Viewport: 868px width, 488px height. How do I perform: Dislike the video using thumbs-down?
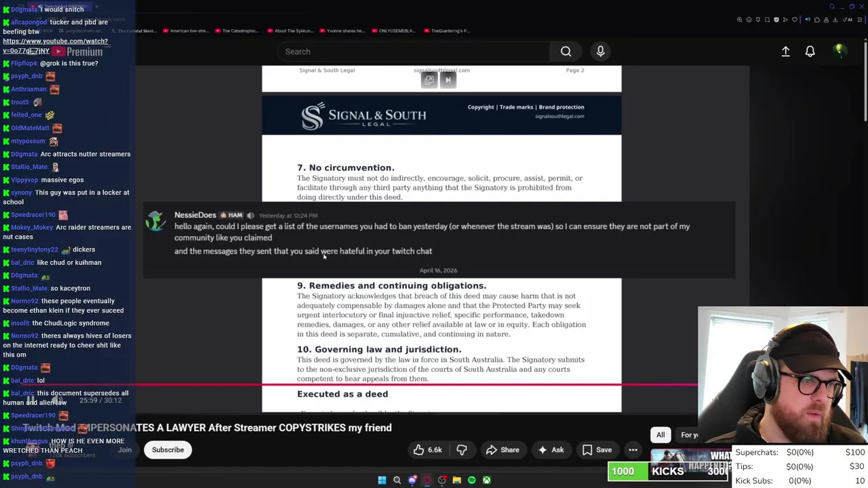click(x=462, y=450)
